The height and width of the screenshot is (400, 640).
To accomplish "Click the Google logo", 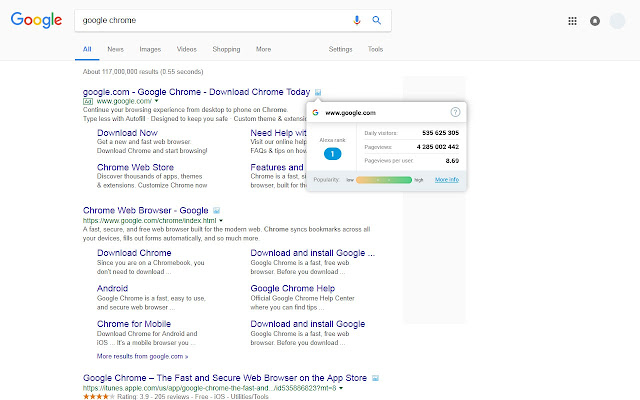I will point(36,20).
